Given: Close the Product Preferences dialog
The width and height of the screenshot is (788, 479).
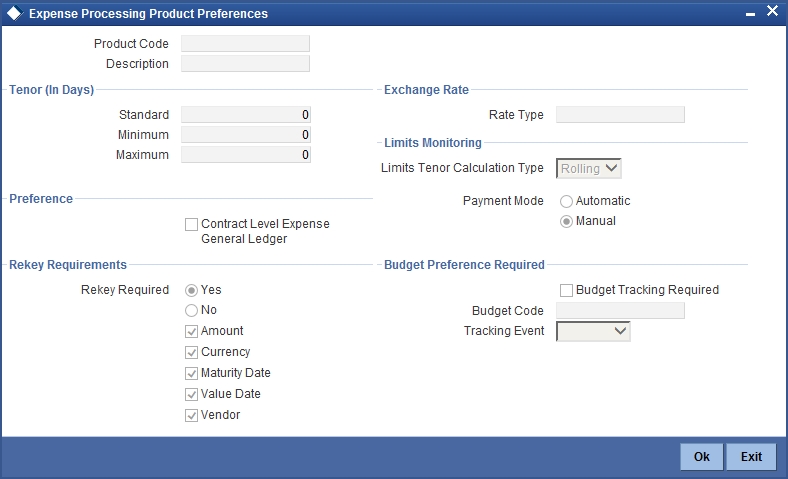Looking at the screenshot, I should tap(772, 12).
